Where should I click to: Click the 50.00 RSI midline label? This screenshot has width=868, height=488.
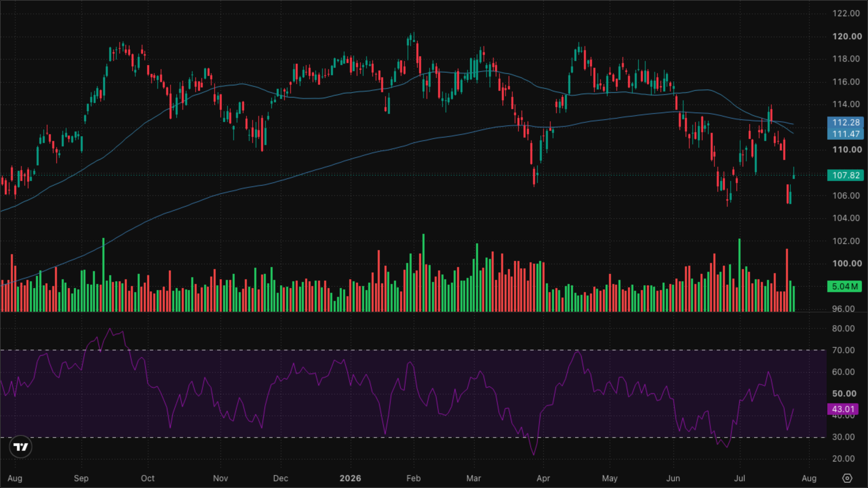(x=844, y=393)
